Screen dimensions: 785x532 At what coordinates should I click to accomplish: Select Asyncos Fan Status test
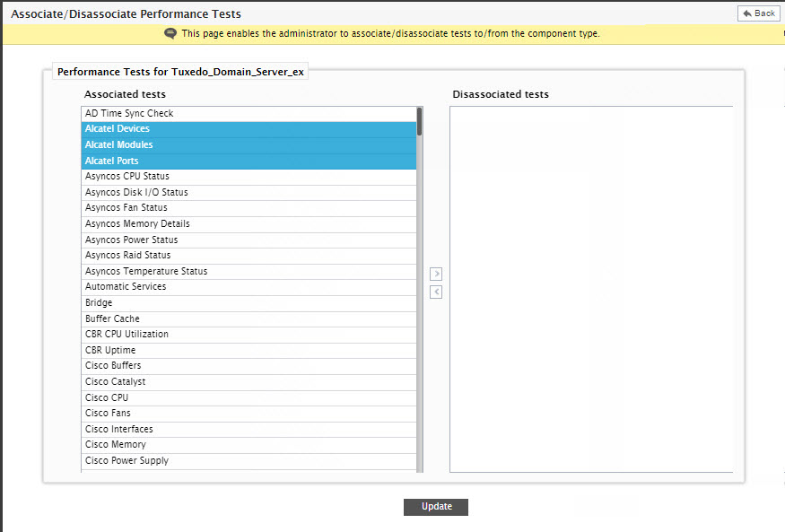(x=249, y=208)
